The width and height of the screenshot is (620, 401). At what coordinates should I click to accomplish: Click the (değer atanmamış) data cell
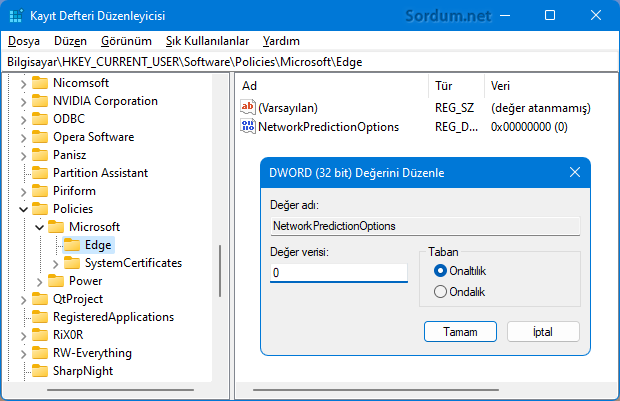[541, 108]
